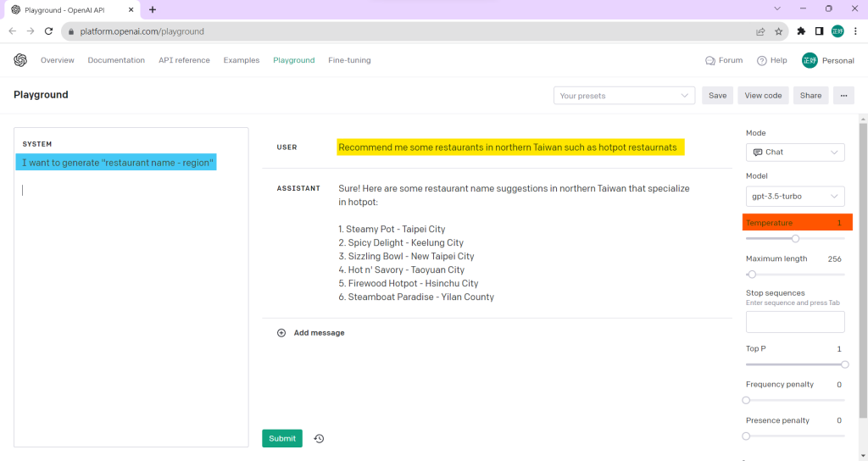Submit the prompt
Viewport: 868px width, 461px height.
click(282, 438)
